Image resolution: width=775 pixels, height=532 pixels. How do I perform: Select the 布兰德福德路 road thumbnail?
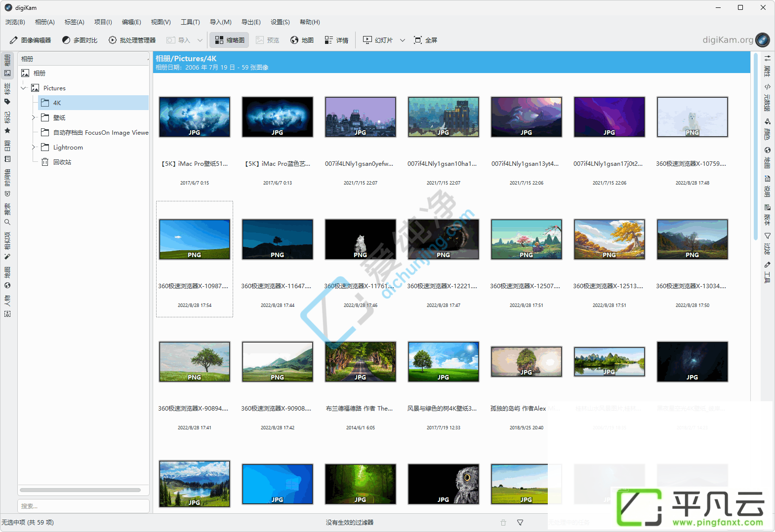361,362
